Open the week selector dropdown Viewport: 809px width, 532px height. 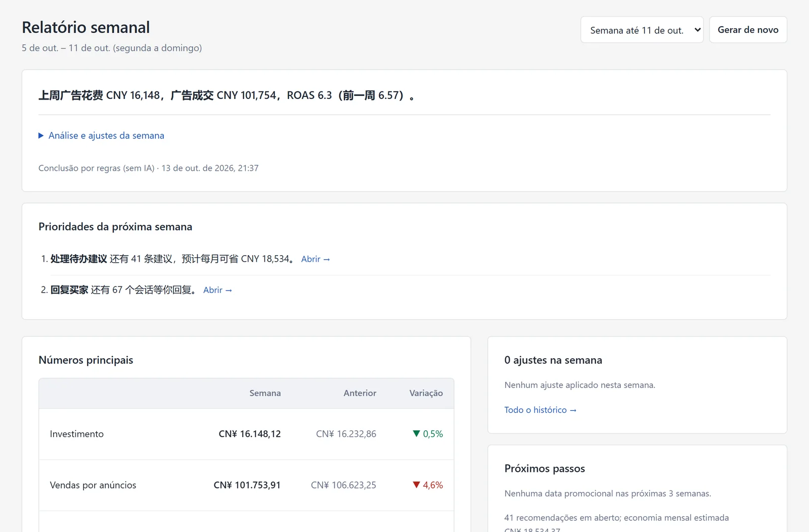(x=642, y=30)
